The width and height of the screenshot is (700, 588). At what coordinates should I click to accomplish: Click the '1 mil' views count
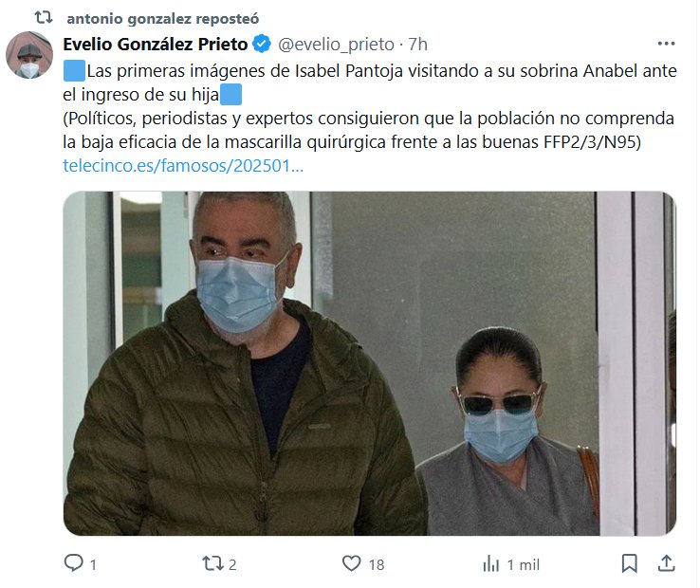click(x=524, y=565)
